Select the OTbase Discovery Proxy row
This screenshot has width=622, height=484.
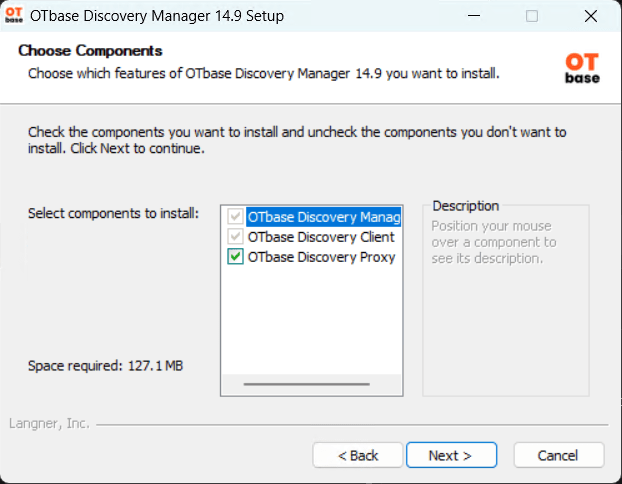point(321,257)
